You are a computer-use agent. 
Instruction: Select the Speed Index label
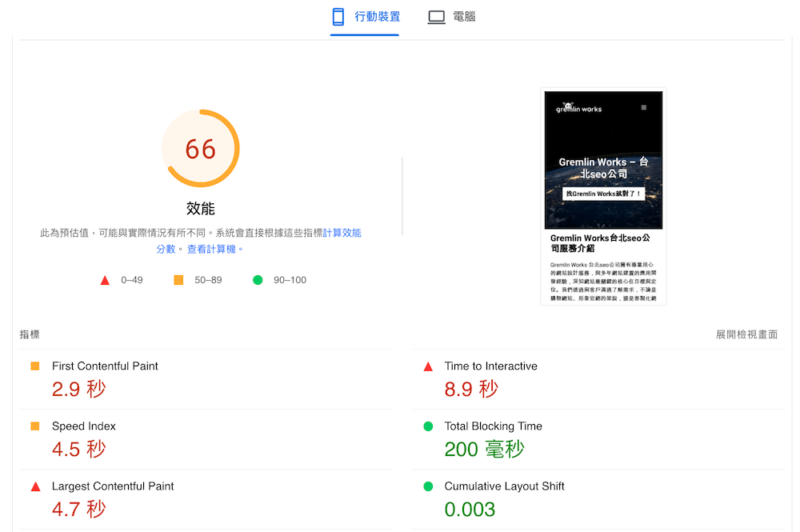pyautogui.click(x=84, y=426)
